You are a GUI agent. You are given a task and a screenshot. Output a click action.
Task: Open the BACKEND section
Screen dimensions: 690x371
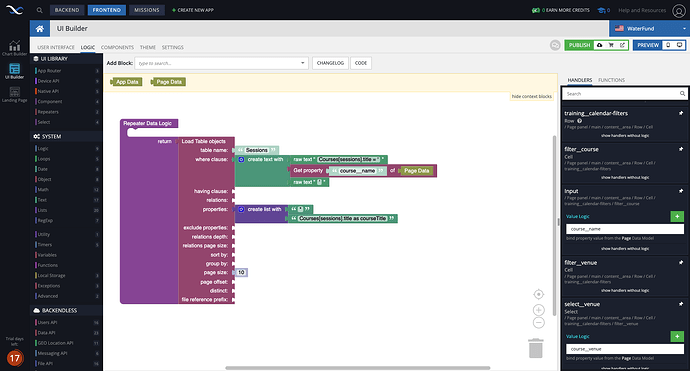pos(67,10)
